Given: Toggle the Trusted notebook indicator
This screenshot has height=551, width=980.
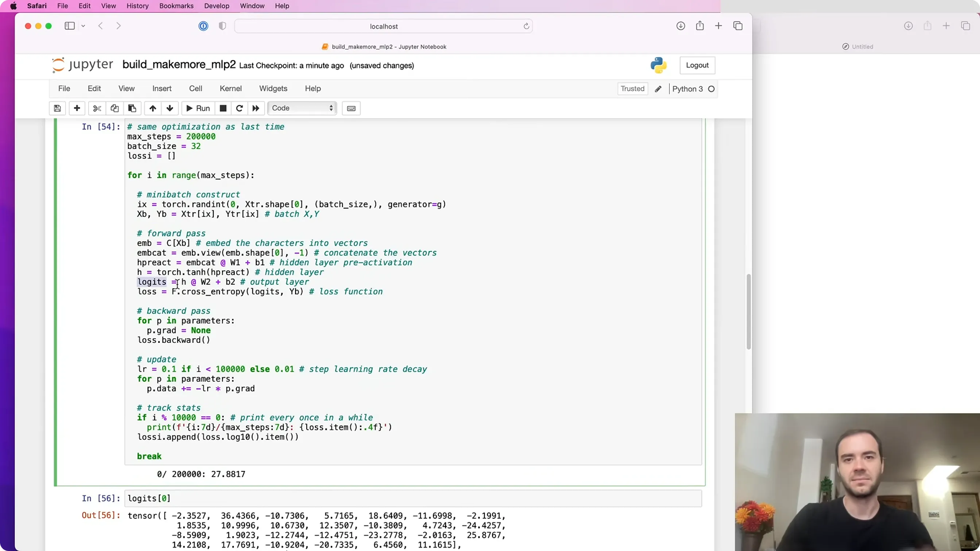Looking at the screenshot, I should point(632,89).
